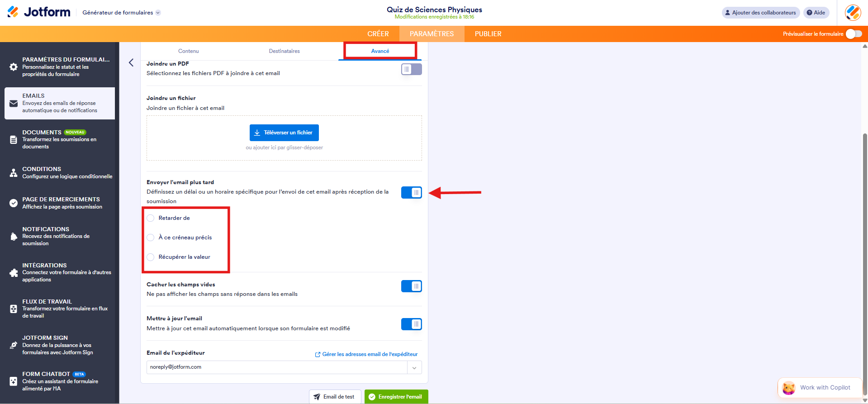
Task: Click the gear icon for form settings
Action: coord(14,67)
